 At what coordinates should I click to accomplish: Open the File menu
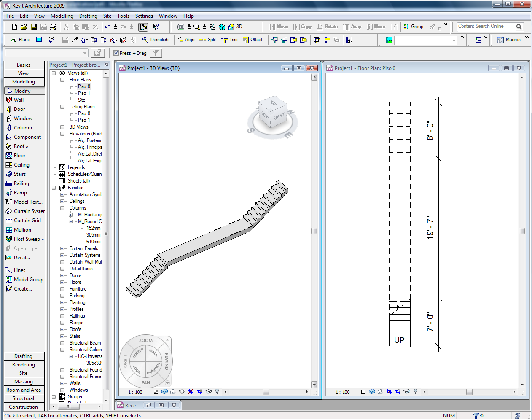[x=10, y=16]
